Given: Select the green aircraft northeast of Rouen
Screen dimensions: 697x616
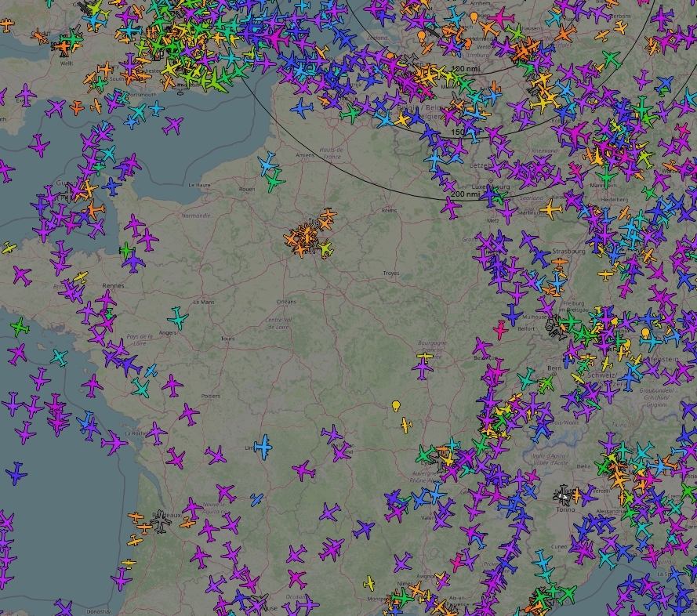Looking at the screenshot, I should [274, 181].
